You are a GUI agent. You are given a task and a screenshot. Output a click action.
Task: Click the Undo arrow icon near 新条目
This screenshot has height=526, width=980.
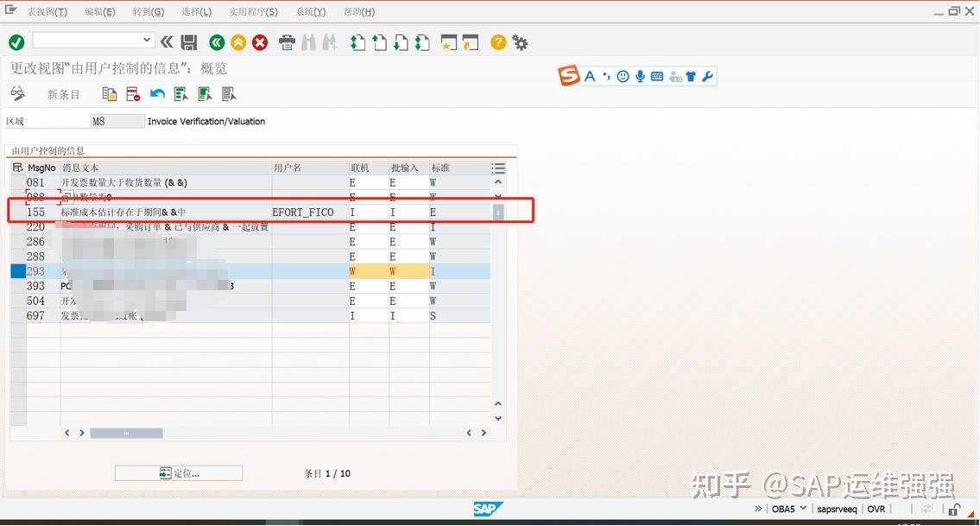156,94
